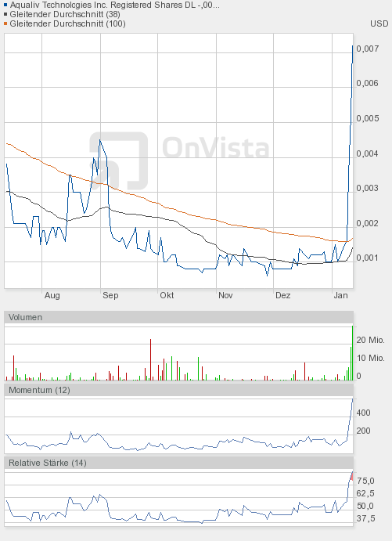Click the Relative Stärke (14) panel header

coord(178,463)
